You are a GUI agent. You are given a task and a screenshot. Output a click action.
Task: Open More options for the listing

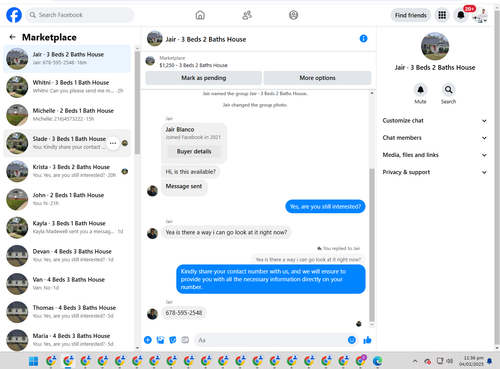point(317,78)
